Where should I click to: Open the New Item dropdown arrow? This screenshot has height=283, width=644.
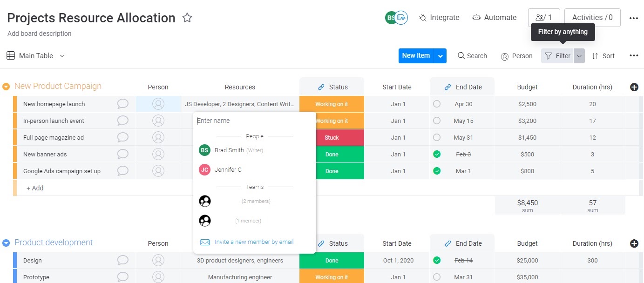(441, 56)
